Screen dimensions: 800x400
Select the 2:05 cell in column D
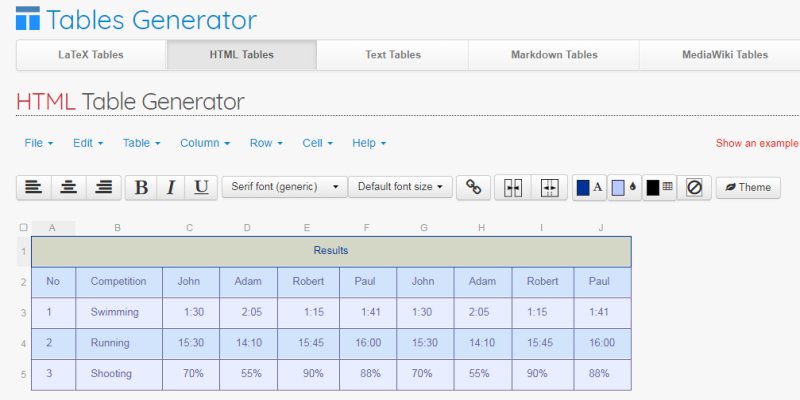coord(248,313)
